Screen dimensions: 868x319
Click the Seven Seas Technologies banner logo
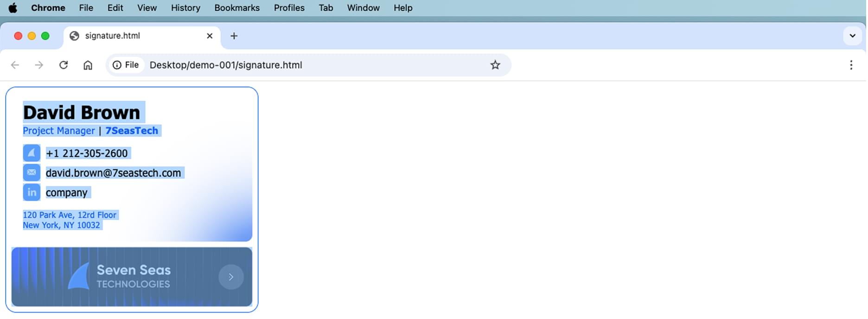120,276
